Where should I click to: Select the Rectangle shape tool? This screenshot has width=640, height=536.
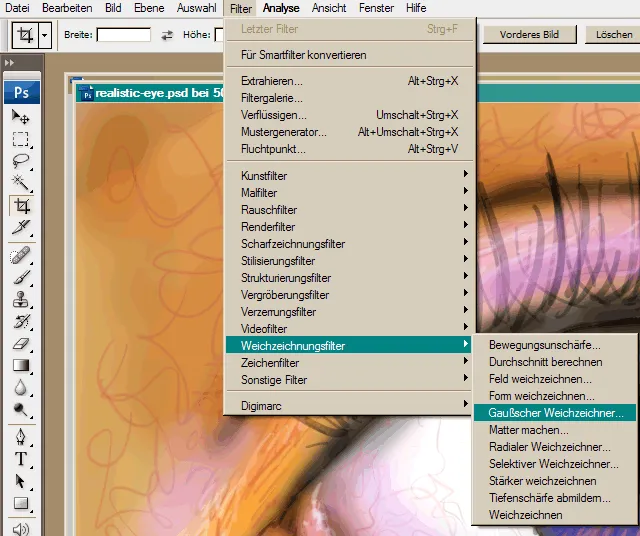(20, 503)
